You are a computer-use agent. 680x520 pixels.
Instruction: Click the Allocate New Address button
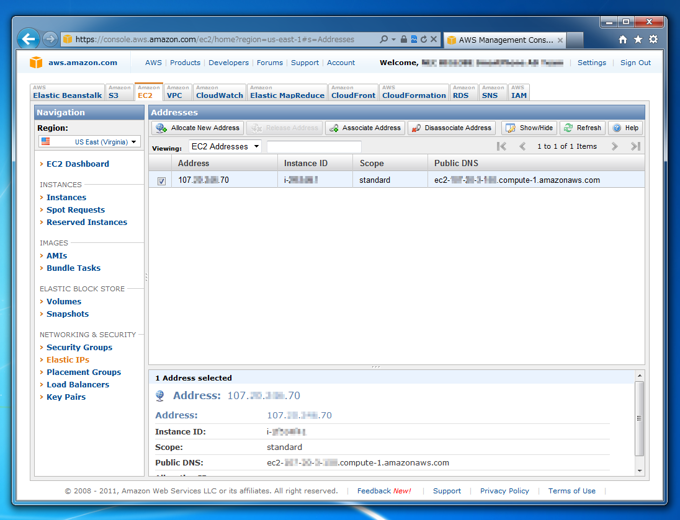(198, 128)
